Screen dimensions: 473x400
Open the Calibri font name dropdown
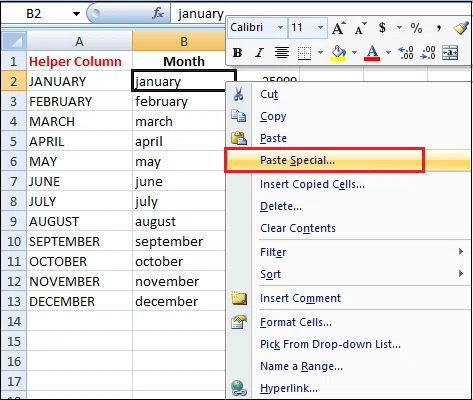click(280, 27)
